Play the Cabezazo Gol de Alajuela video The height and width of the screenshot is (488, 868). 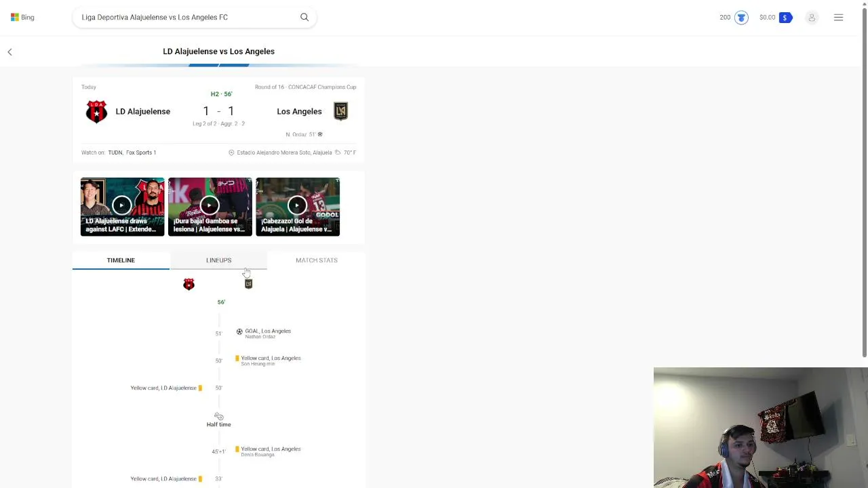298,207
